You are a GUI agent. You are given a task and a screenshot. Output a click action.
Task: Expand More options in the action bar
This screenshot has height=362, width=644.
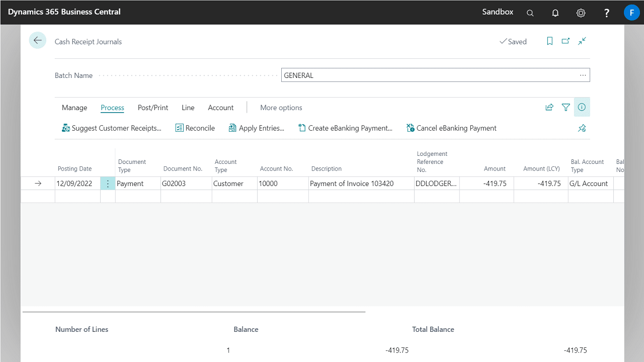(281, 108)
